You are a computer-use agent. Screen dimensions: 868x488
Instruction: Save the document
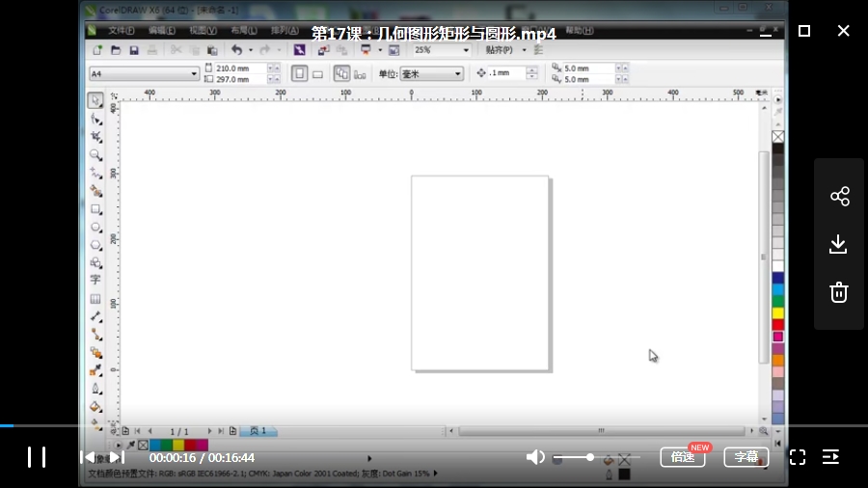click(134, 50)
